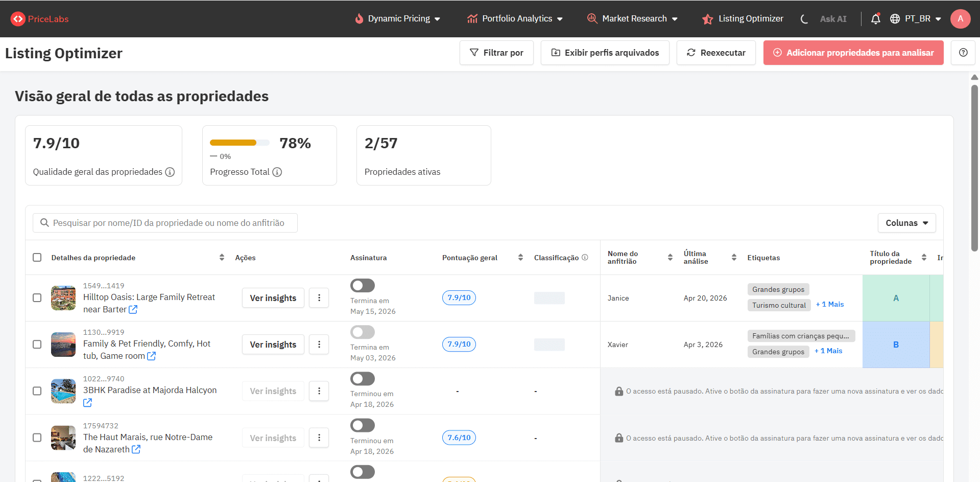Click the Progresso Total progress bar

(x=240, y=143)
